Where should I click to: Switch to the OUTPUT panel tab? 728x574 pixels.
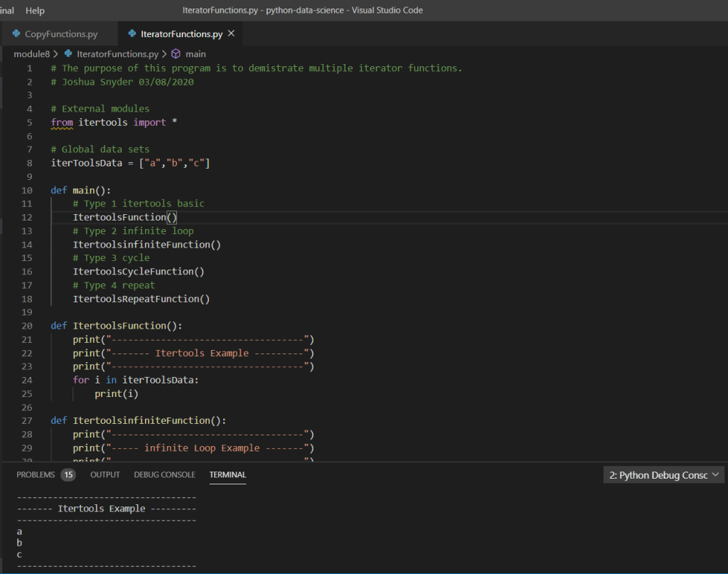[x=105, y=474]
